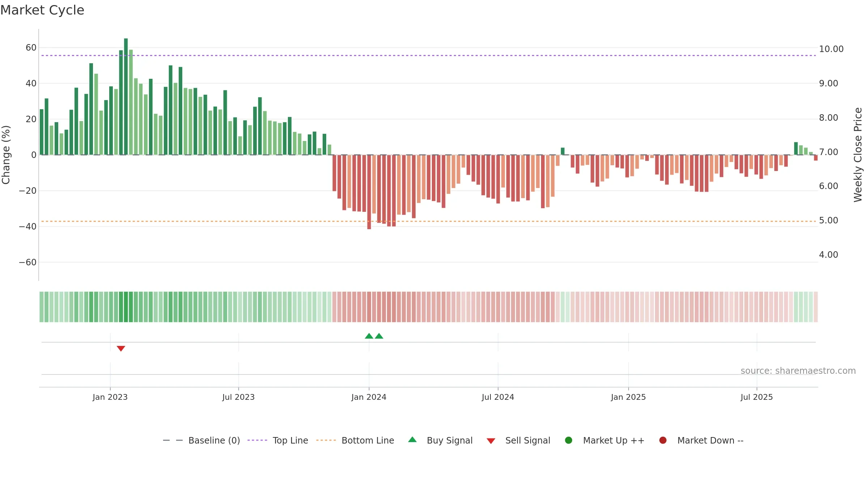The width and height of the screenshot is (868, 488).
Task: Click the Jan 2025 x-axis label
Action: [x=628, y=397]
